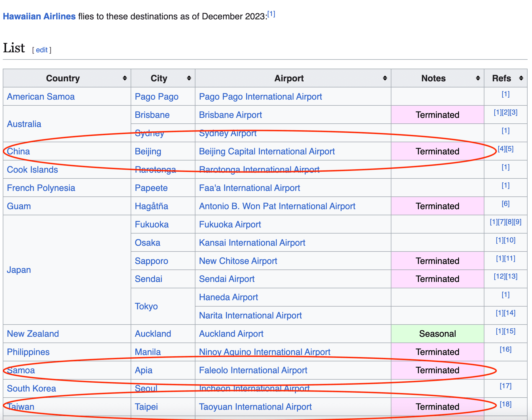The image size is (532, 420).
Task: Open the Brisbane Airport link
Action: (231, 115)
